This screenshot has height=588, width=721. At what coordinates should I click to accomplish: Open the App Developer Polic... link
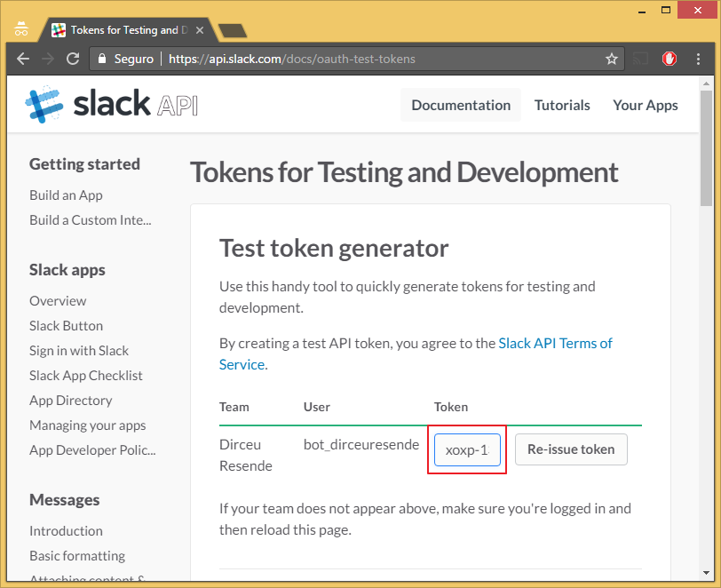pyautogui.click(x=92, y=450)
